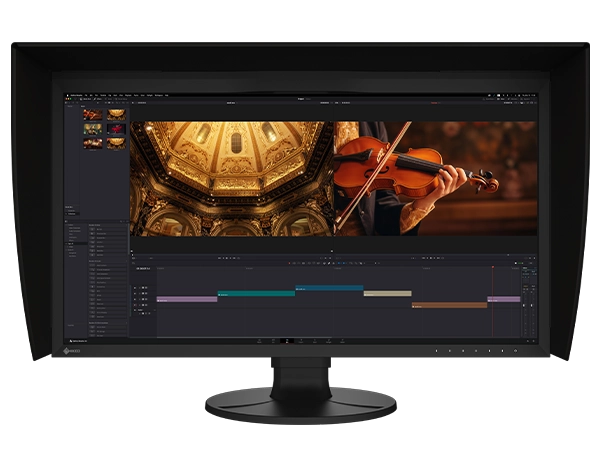Click the violin image in timeline viewer
600x450 pixels.
pyautogui.click(x=435, y=179)
